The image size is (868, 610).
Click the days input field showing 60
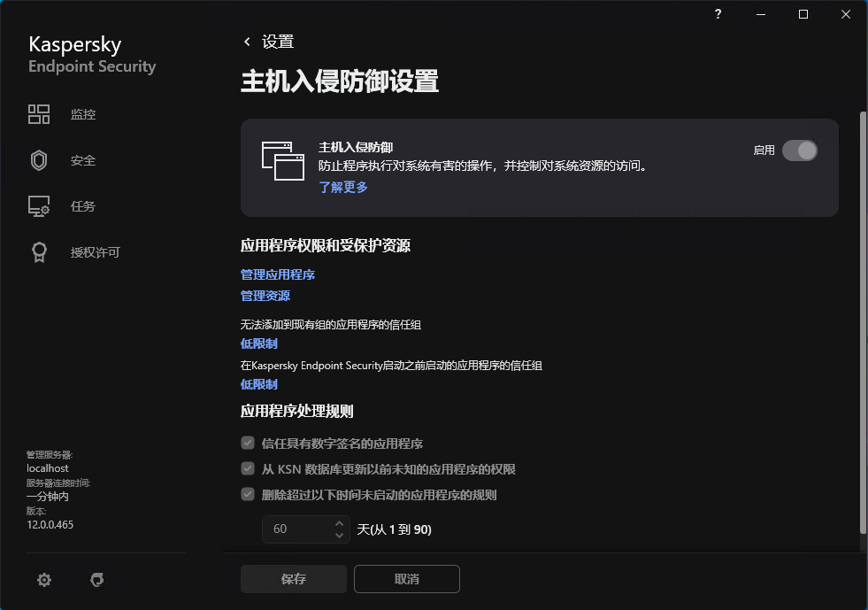[x=305, y=529]
